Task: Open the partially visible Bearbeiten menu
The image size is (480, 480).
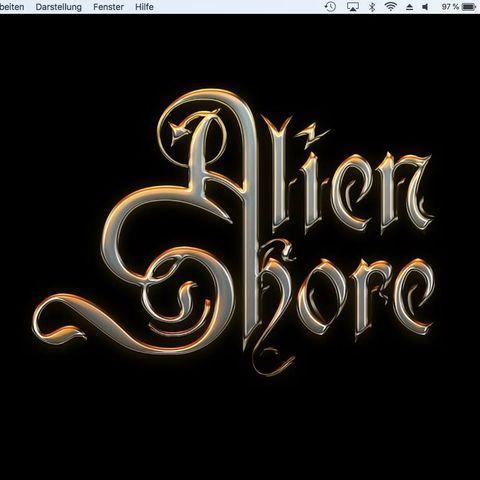Action: pos(12,7)
